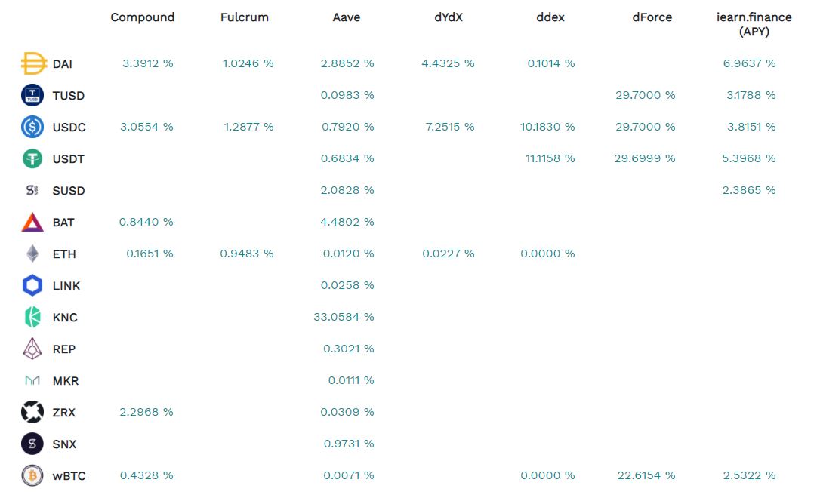
Task: Click the KNC token icon
Action: pos(32,317)
